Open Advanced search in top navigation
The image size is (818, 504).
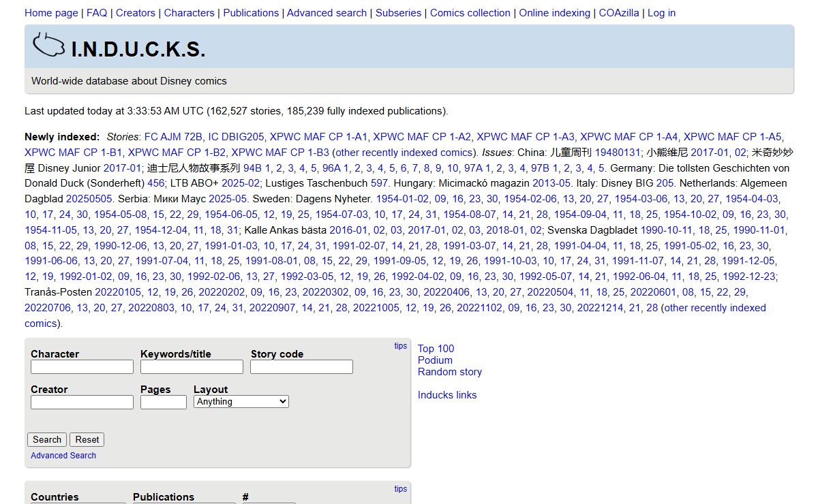pos(327,13)
